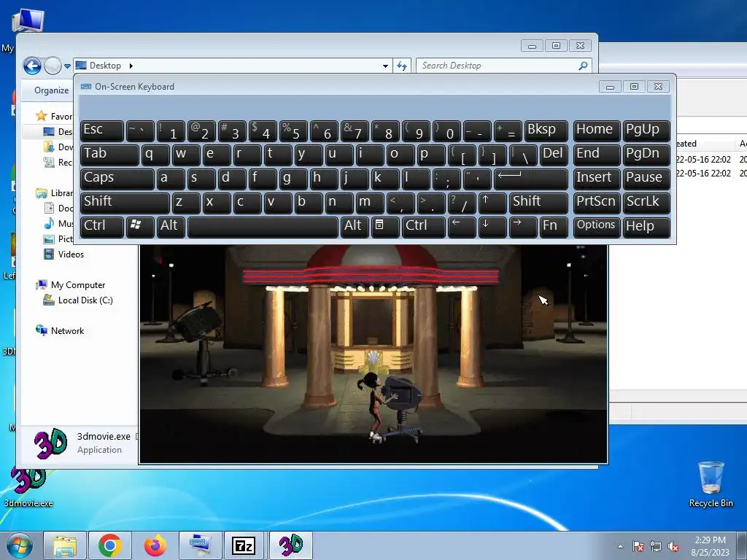Open the taskbar clock showing 2:29 PM
The width and height of the screenshot is (747, 560).
710,546
